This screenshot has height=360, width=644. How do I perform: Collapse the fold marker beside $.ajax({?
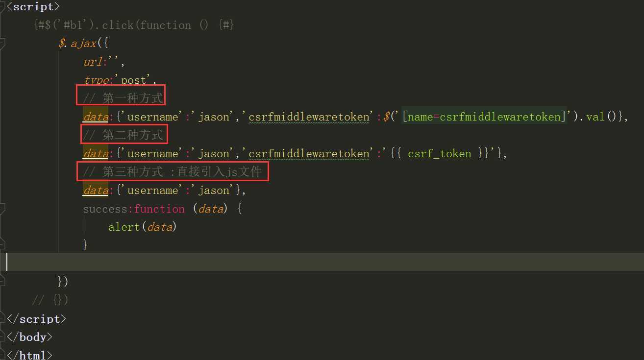(2, 44)
